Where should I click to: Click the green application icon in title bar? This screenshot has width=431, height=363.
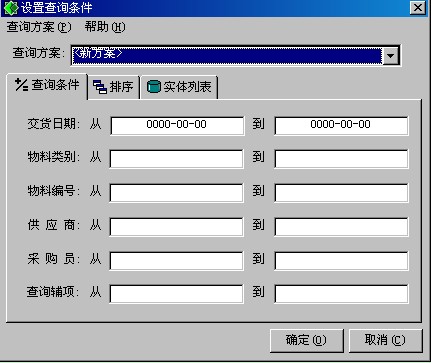(11, 8)
